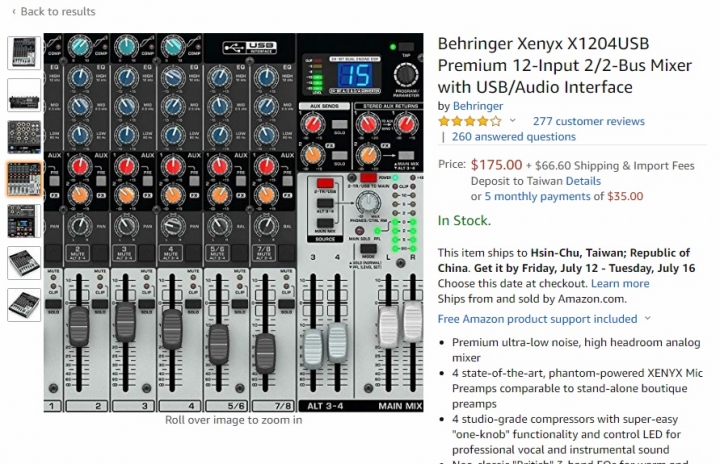Click the 'Premium ultra-low noise' bullet
Screen dimensions: 720x464
tap(576, 350)
